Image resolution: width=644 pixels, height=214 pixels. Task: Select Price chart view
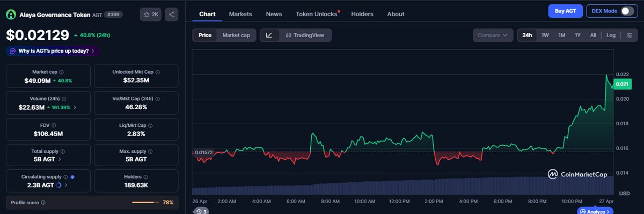pos(205,35)
